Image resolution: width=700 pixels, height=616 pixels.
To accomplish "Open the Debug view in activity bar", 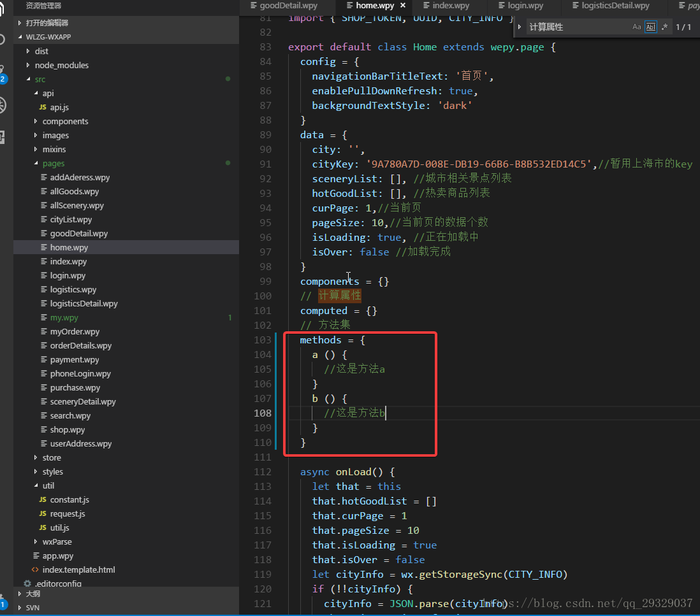I will pos(3,105).
